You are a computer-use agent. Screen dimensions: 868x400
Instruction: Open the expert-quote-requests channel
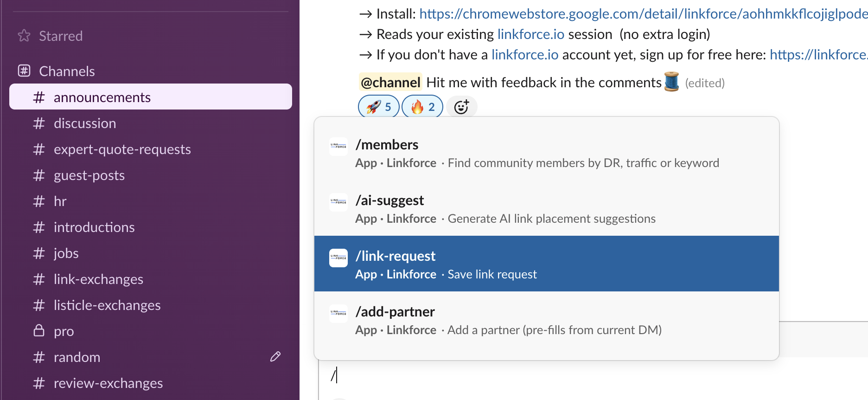click(x=151, y=149)
